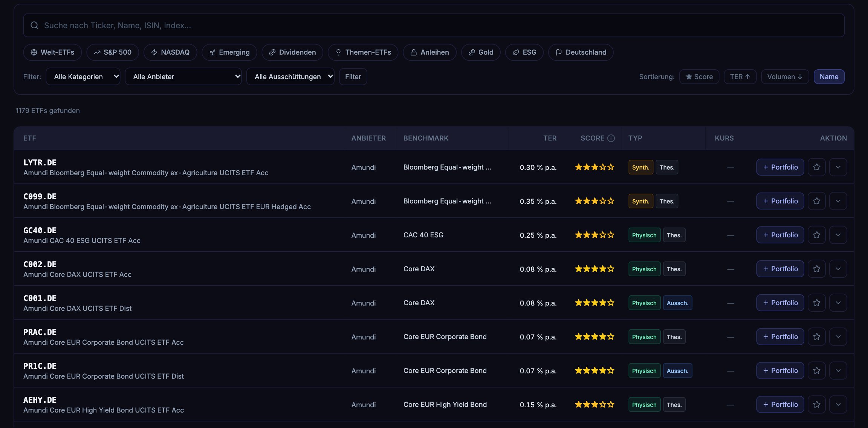Filter by Dividenden chip
The height and width of the screenshot is (428, 868).
[292, 52]
